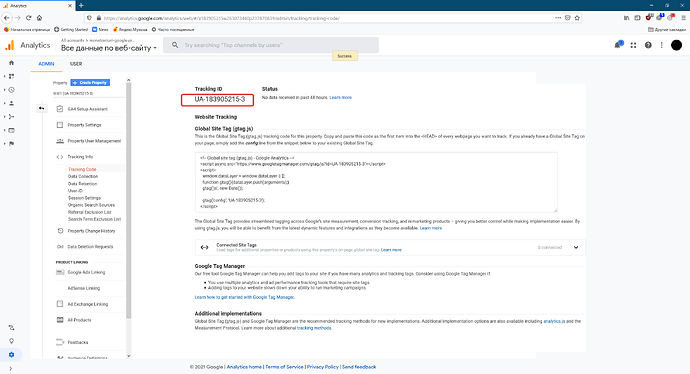Open Ad Exchange Linking
Screen dimensions: 690x374
coord(88,304)
